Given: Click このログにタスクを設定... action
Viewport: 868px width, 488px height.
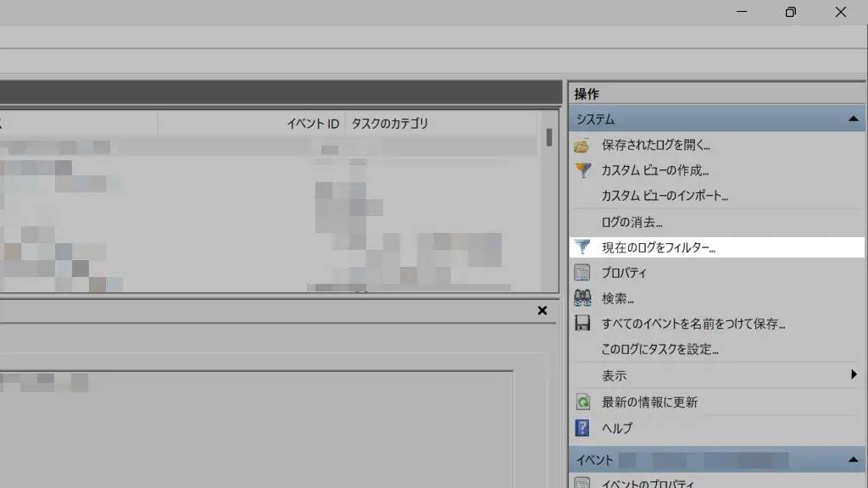Looking at the screenshot, I should tap(659, 349).
